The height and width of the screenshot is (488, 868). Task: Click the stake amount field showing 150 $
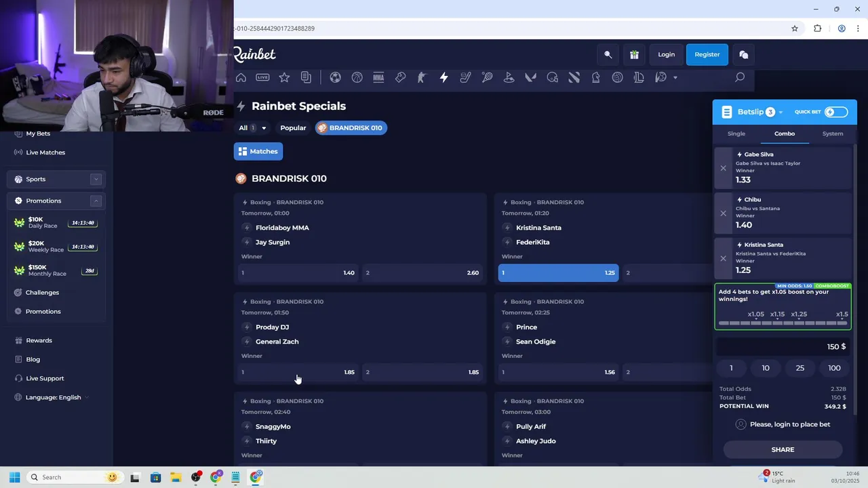tap(783, 346)
